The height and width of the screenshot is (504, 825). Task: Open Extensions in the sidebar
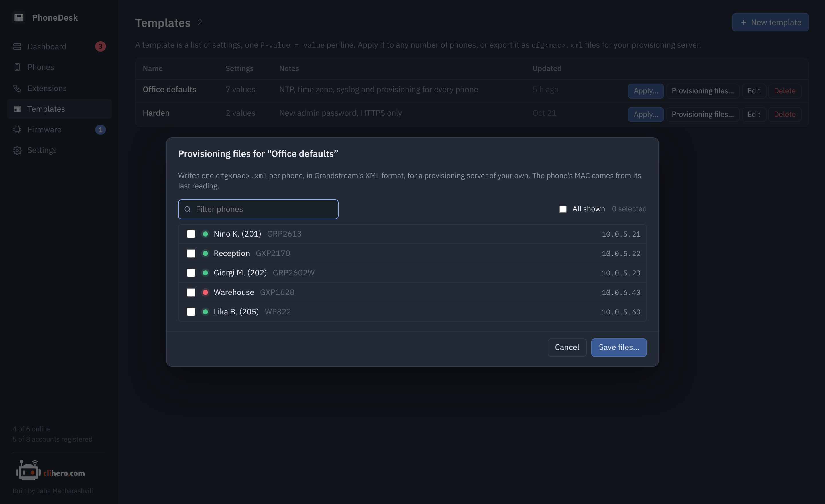pos(59,88)
